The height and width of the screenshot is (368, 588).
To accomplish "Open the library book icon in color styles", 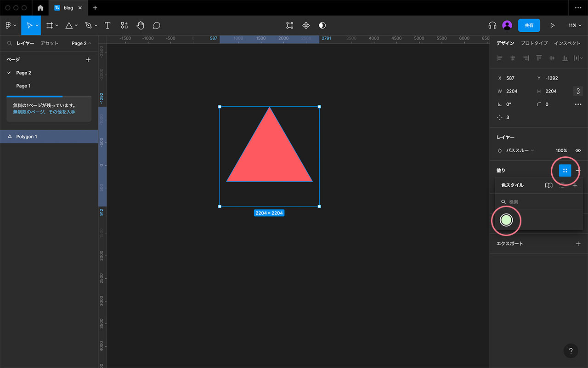I will pyautogui.click(x=548, y=185).
